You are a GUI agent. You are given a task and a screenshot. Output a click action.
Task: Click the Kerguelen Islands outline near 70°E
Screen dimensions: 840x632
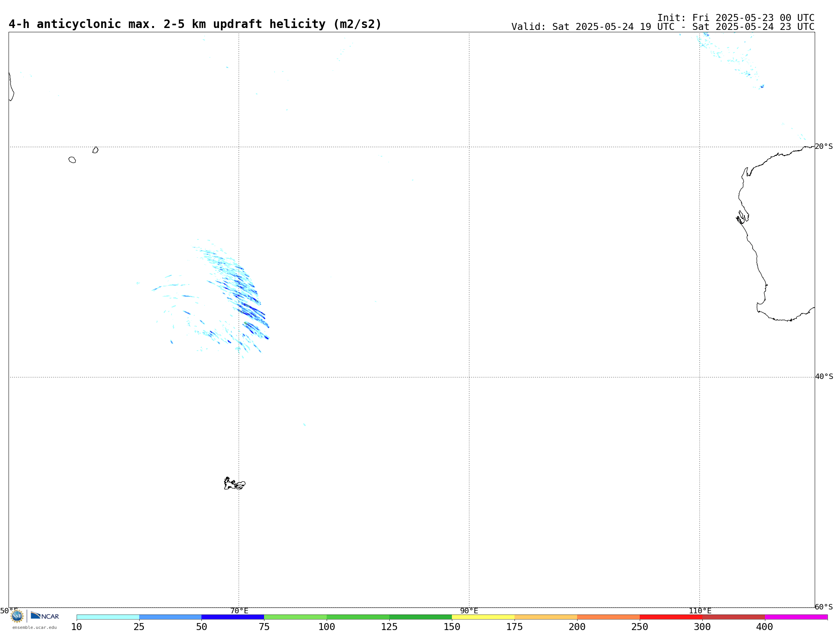coord(234,484)
